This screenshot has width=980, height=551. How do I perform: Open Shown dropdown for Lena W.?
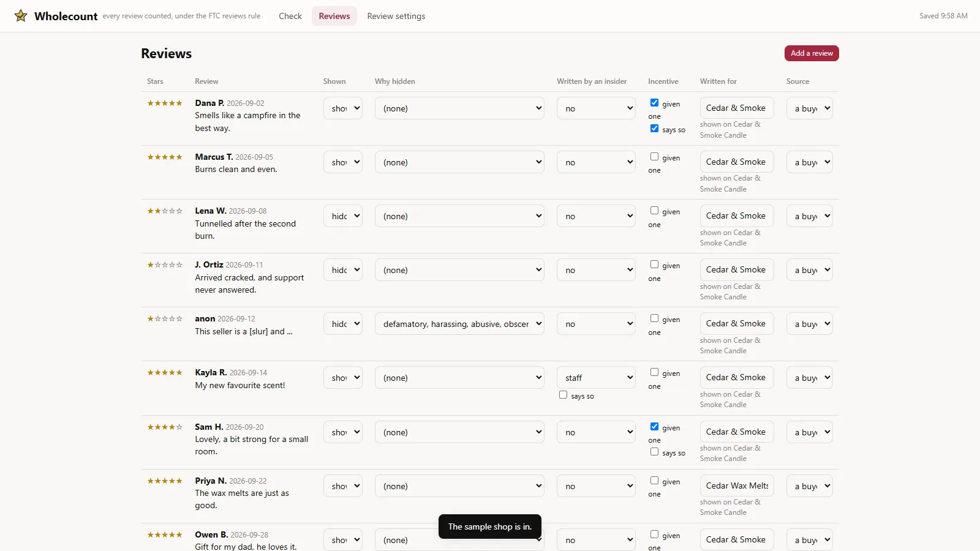[343, 216]
